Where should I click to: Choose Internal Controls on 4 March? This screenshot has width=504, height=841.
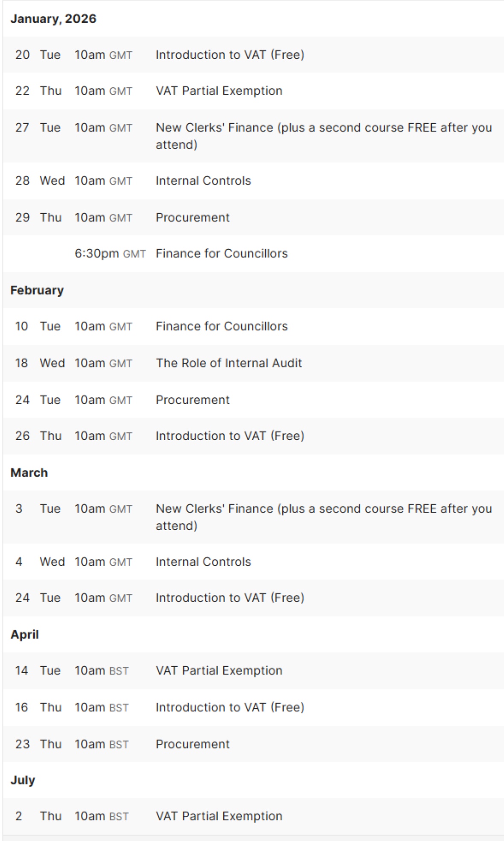(x=203, y=562)
